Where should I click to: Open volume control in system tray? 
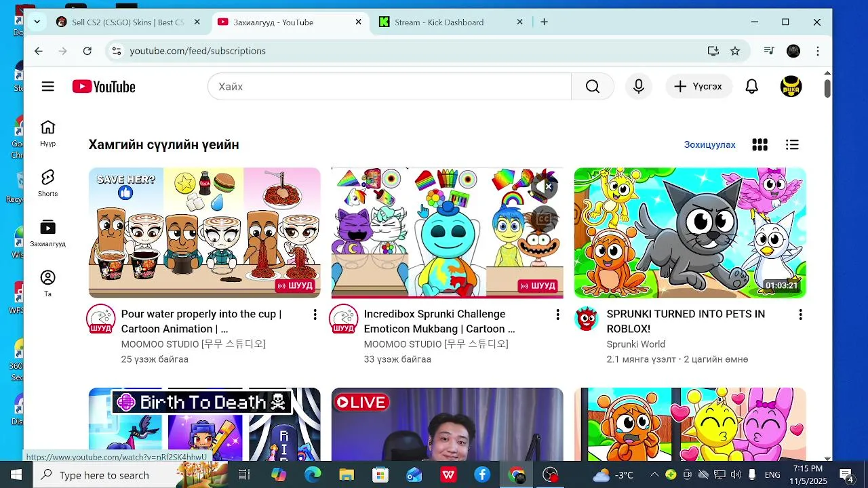[x=736, y=475]
